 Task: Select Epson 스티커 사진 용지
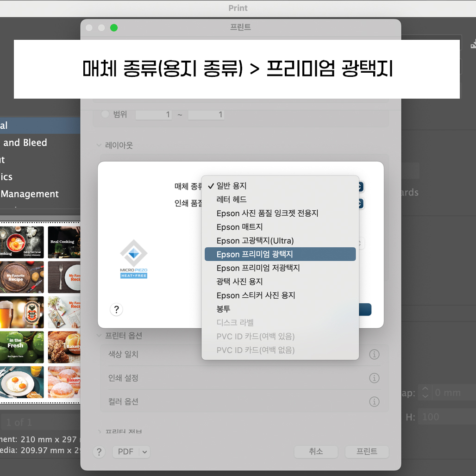coord(280,295)
